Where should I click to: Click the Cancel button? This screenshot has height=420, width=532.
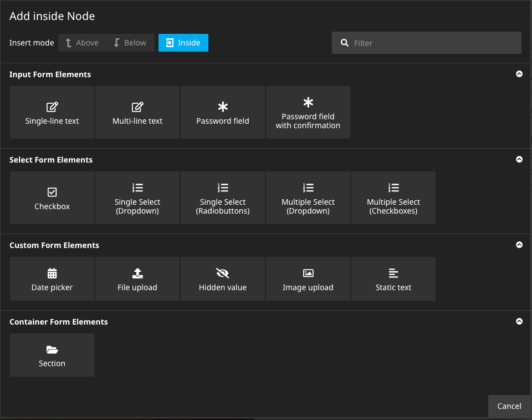click(x=509, y=406)
